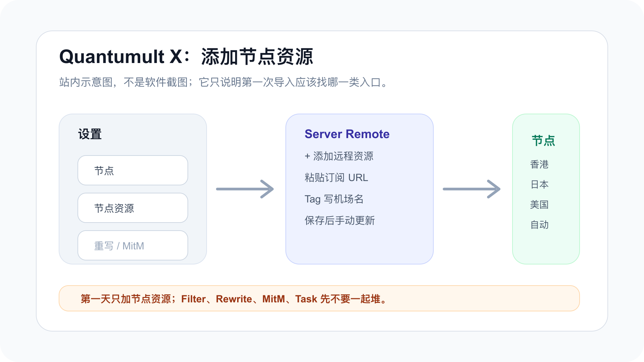Click 保存后手动更新 text
Screen dimensions: 644x362
(x=339, y=221)
